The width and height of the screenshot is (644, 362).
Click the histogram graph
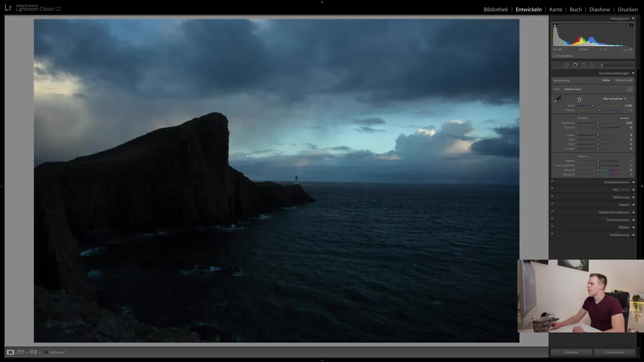pyautogui.click(x=593, y=35)
